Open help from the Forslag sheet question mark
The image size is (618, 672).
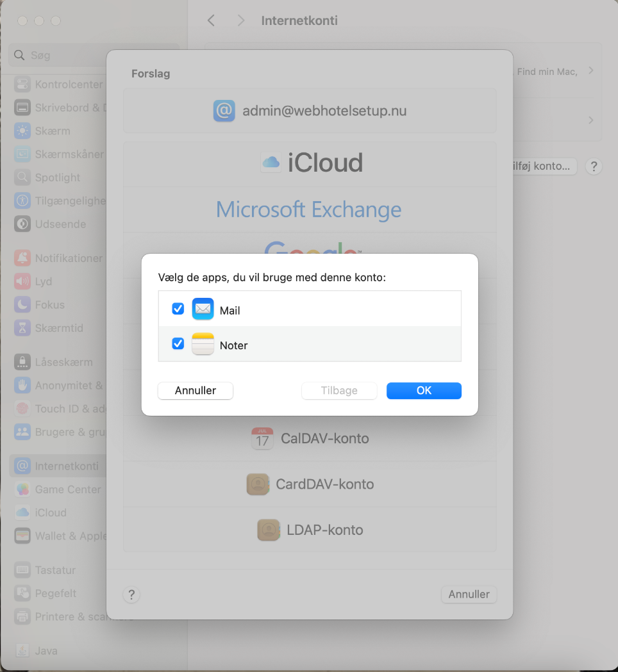click(131, 594)
